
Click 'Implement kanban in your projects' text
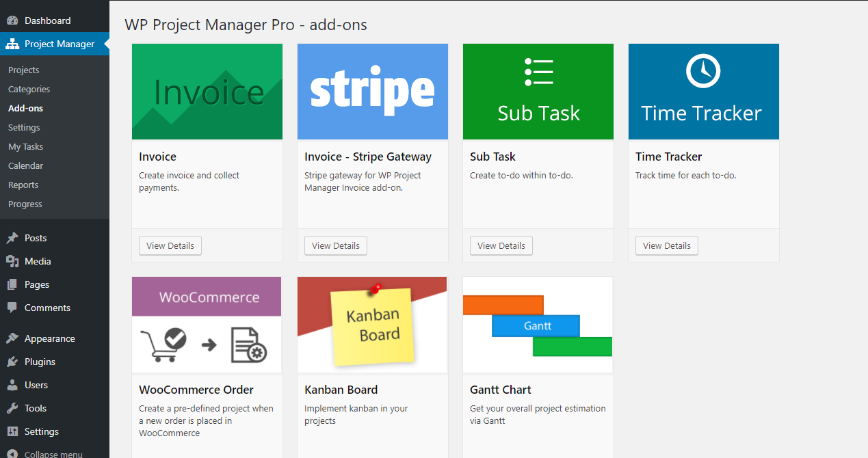[356, 414]
